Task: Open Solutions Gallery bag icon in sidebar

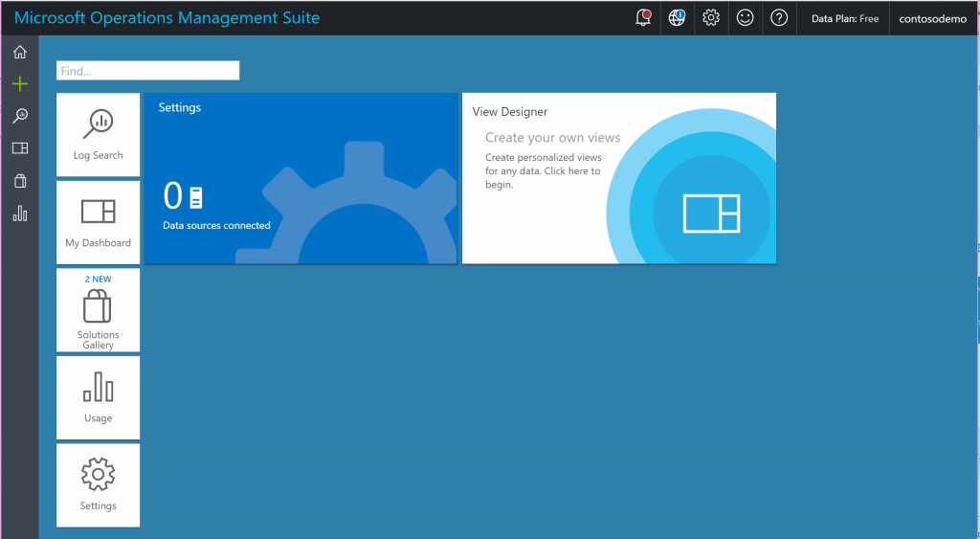Action: (x=20, y=181)
